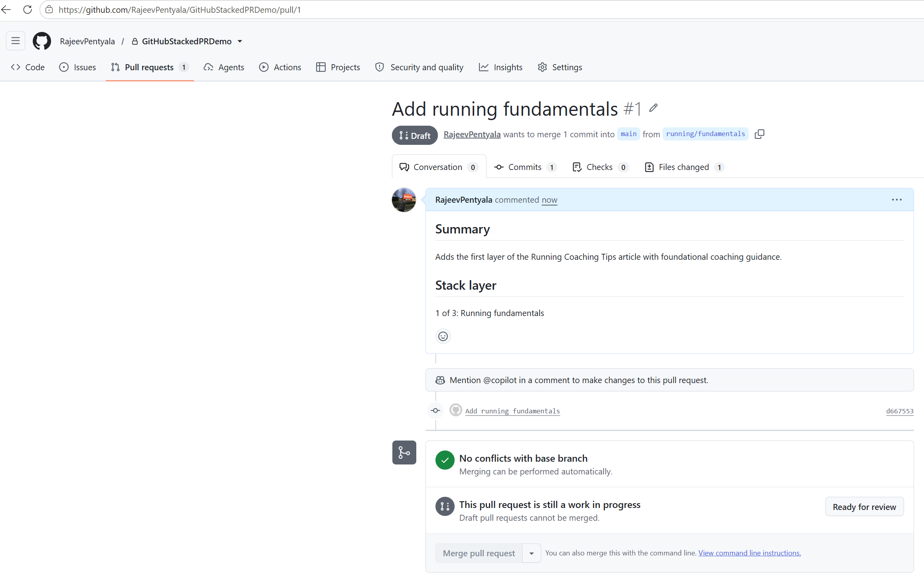924x577 pixels.
Task: Reload the page with the refresh icon
Action: (x=28, y=10)
